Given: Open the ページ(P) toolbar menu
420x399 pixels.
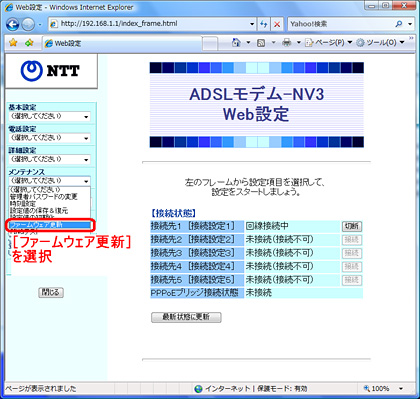Looking at the screenshot, I should (329, 43).
